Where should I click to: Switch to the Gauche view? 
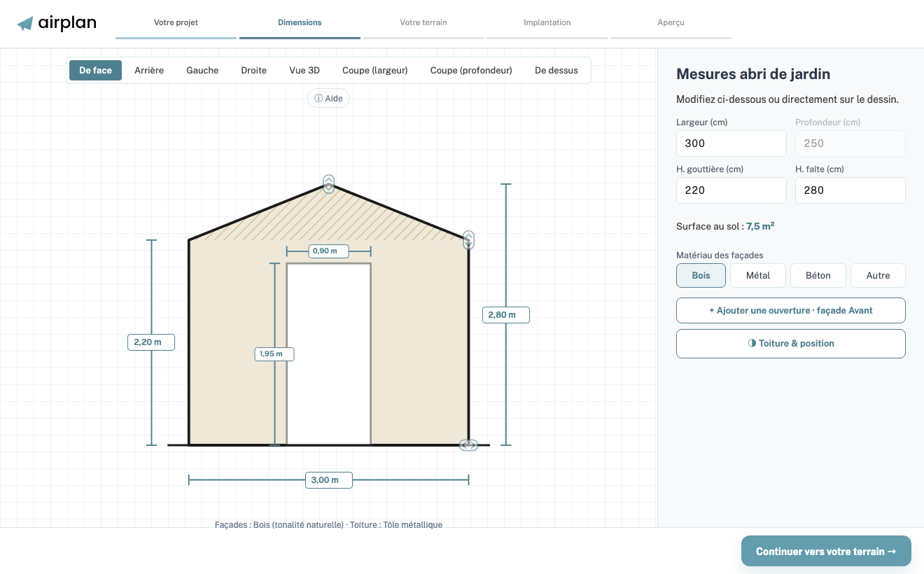pos(202,70)
